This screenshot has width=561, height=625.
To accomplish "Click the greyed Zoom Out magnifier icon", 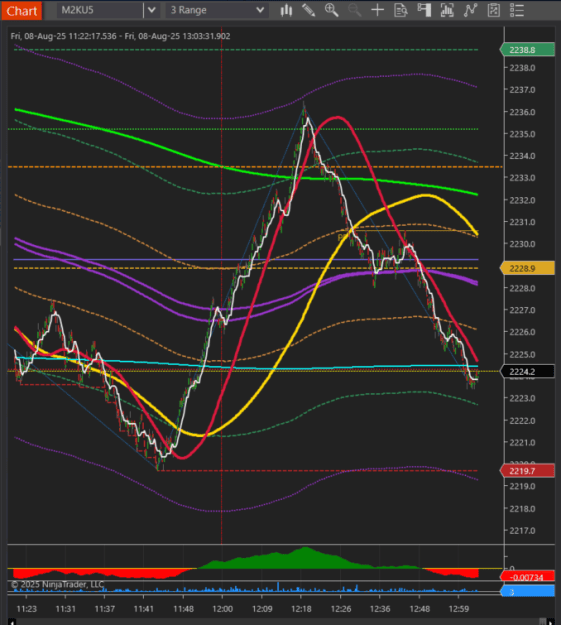I will pyautogui.click(x=354, y=10).
